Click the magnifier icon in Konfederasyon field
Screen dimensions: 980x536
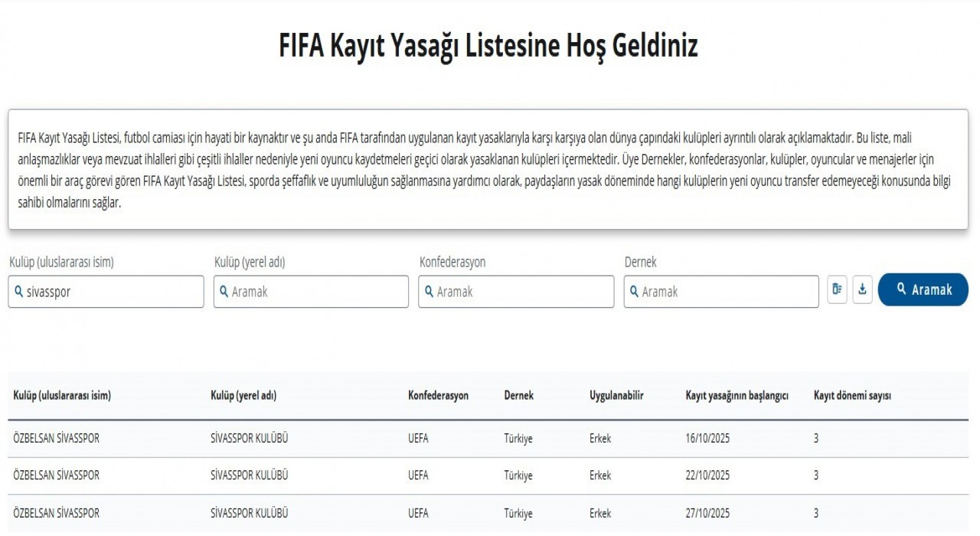point(429,291)
